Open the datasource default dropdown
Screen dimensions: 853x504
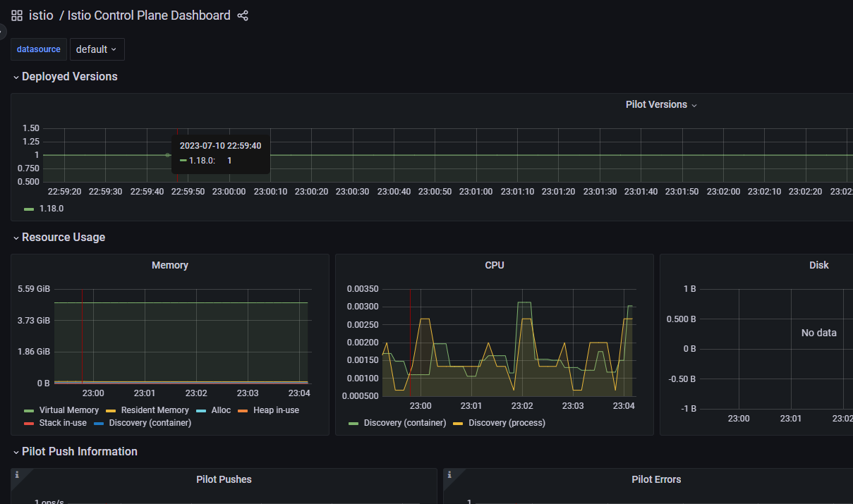tap(97, 49)
